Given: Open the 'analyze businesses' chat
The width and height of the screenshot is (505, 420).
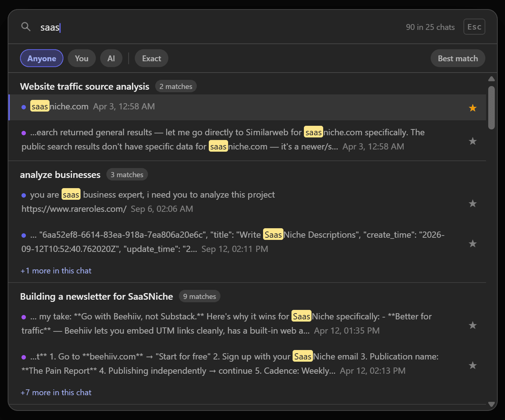Looking at the screenshot, I should coord(60,175).
